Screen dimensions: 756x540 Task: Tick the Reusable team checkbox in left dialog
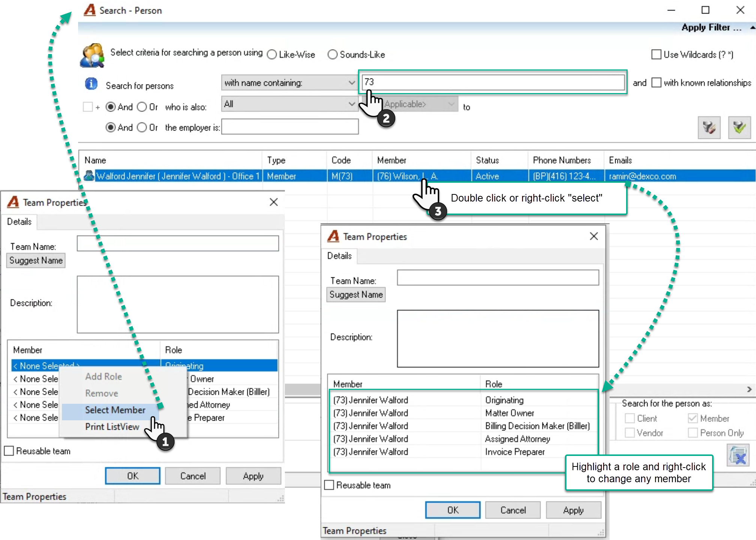9,451
